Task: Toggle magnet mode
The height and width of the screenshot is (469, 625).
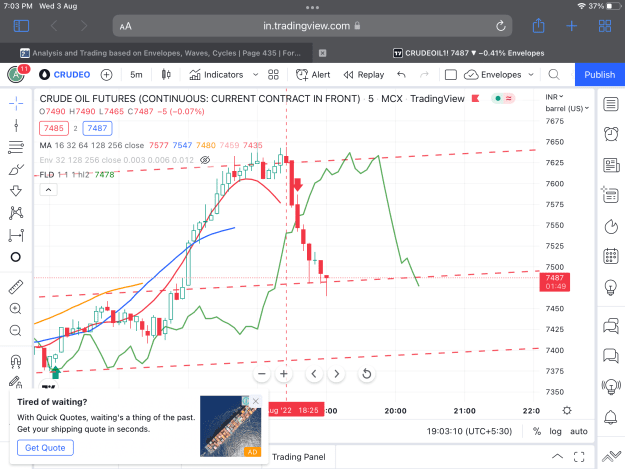Action: pyautogui.click(x=16, y=361)
